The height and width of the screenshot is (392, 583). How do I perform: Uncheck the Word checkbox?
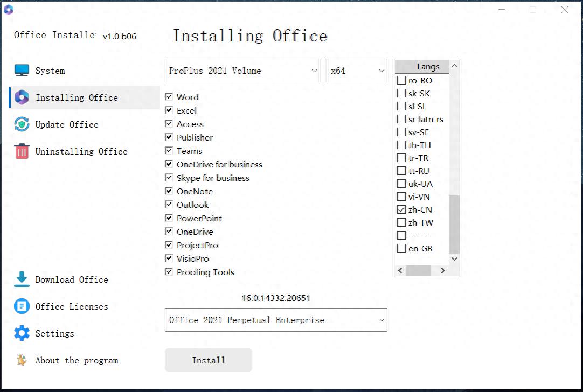(x=169, y=96)
